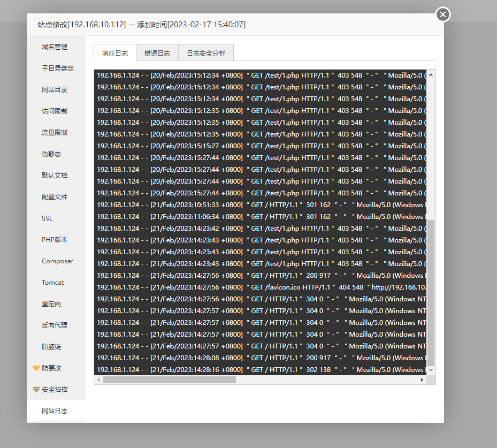Open Tomcat settings
This screenshot has width=497, height=448.
click(52, 283)
